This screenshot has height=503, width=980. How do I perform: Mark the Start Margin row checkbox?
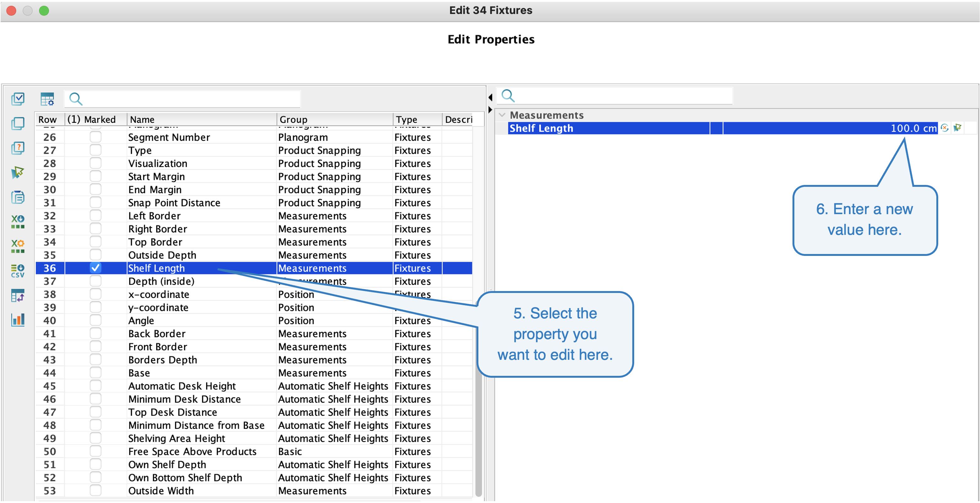[x=95, y=176]
